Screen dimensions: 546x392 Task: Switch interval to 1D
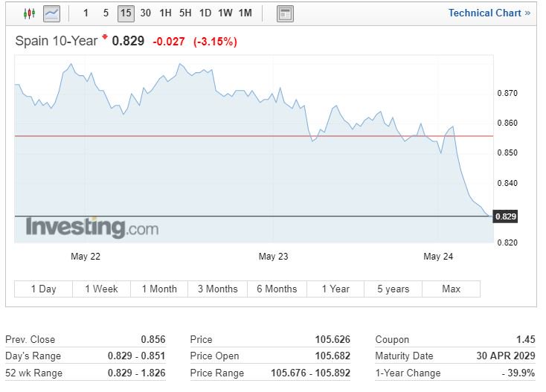[205, 13]
